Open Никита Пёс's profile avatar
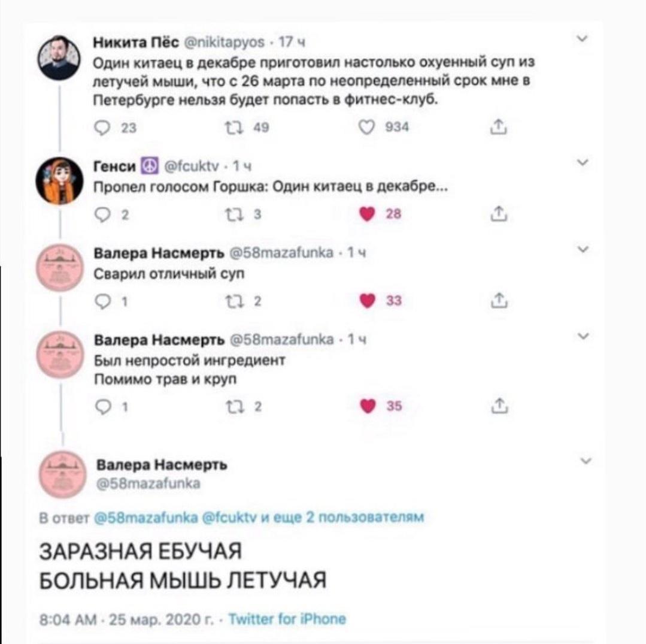This screenshot has height=644, width=646. [59, 58]
